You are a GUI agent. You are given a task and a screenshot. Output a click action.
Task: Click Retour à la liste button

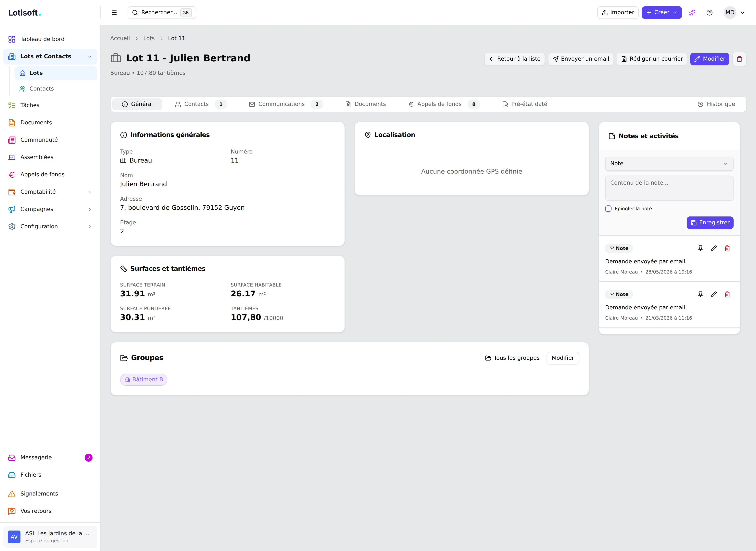[x=514, y=59]
